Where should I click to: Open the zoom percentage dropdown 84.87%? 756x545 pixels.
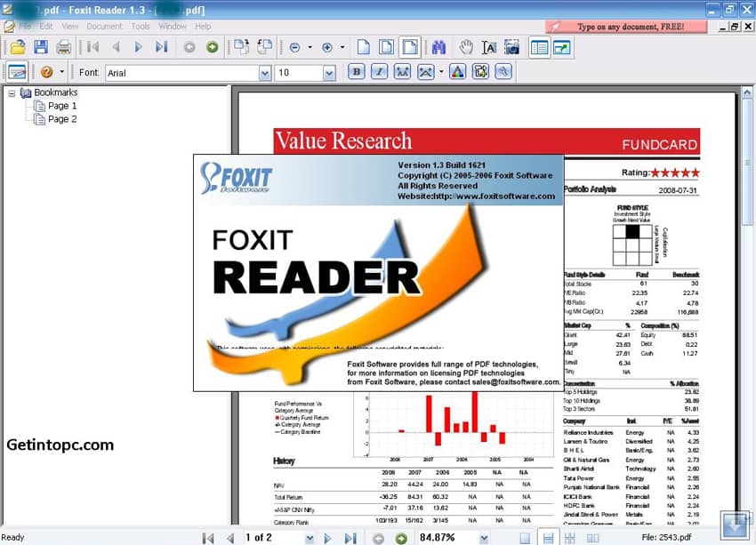(x=484, y=538)
